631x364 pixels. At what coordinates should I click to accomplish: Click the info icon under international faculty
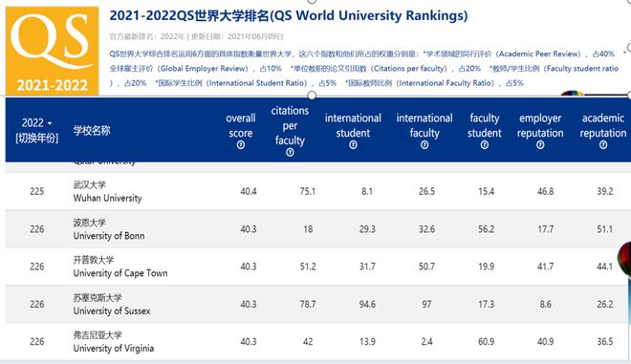tap(424, 145)
